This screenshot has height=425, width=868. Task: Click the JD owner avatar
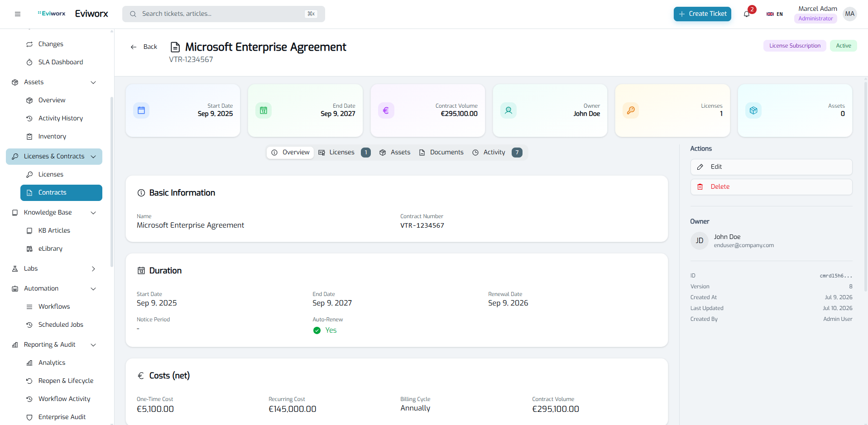coord(700,241)
